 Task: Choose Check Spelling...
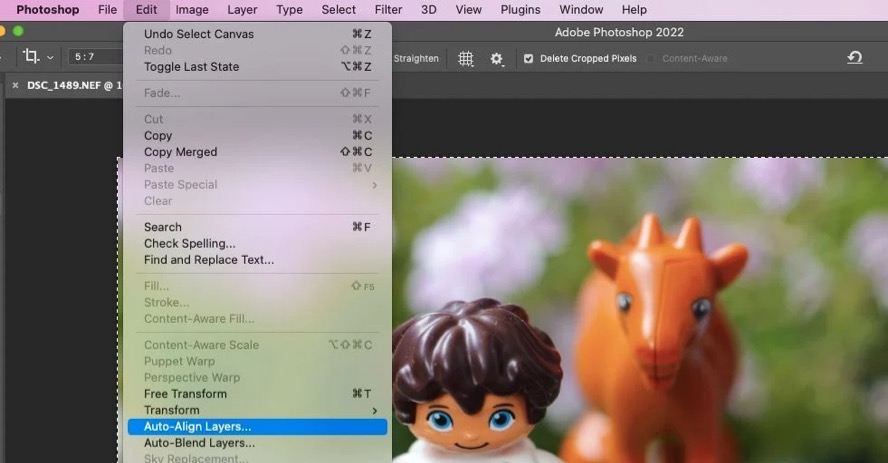tap(258, 243)
